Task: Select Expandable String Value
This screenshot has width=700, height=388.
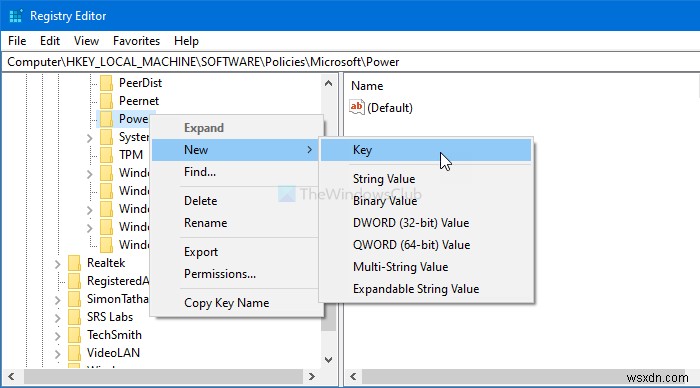Action: tap(426, 289)
